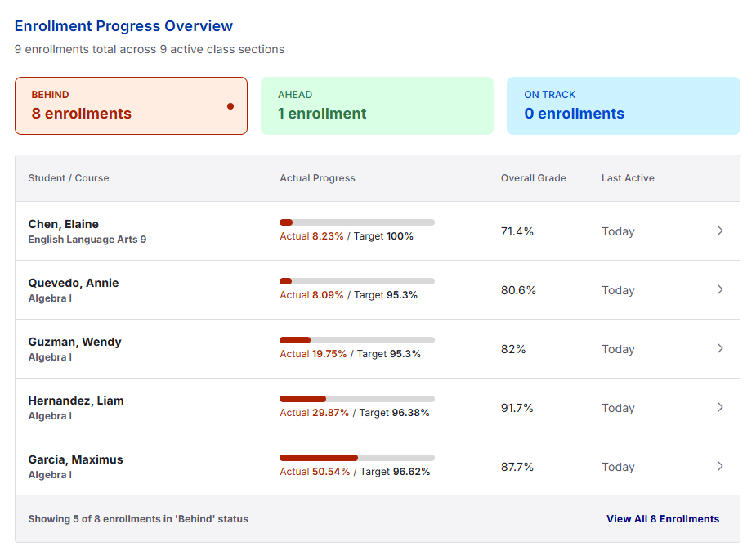Click student name Quevedo, Annie
This screenshot has height=551, width=756.
pos(74,283)
